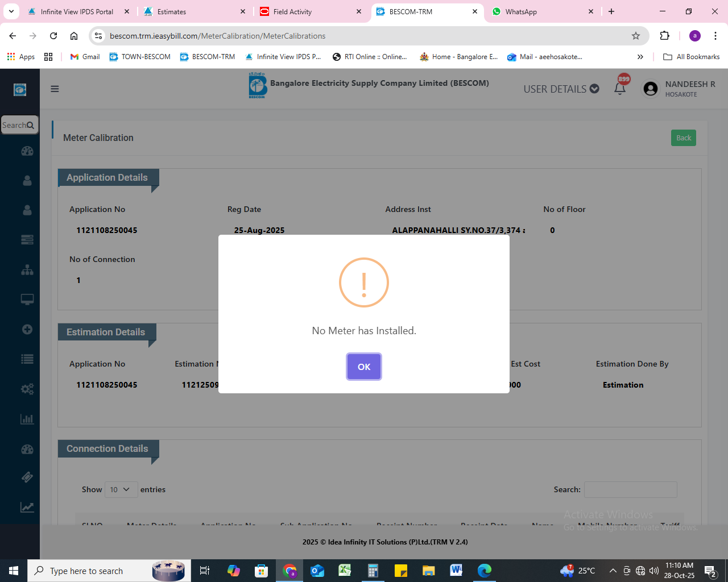Open the notification bell
This screenshot has height=582, width=728.
[x=620, y=88]
